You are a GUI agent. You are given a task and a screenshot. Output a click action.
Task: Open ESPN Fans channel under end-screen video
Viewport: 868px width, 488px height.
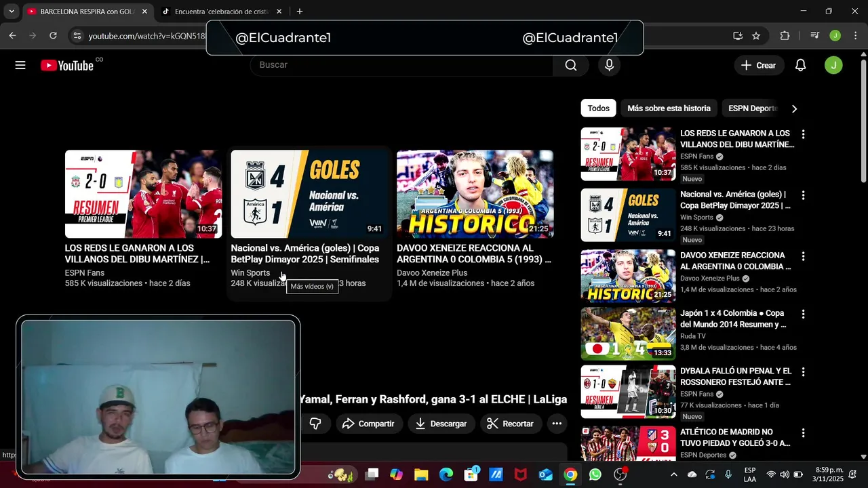pyautogui.click(x=85, y=273)
